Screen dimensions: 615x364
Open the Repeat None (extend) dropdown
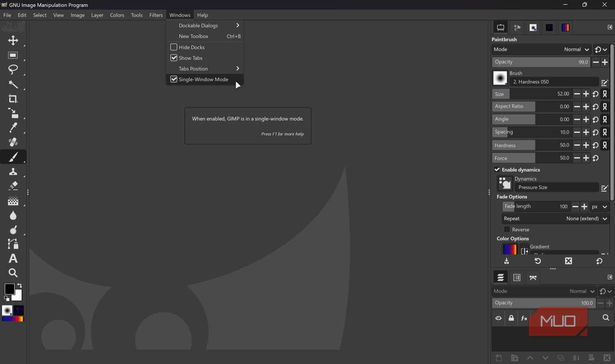tap(555, 219)
